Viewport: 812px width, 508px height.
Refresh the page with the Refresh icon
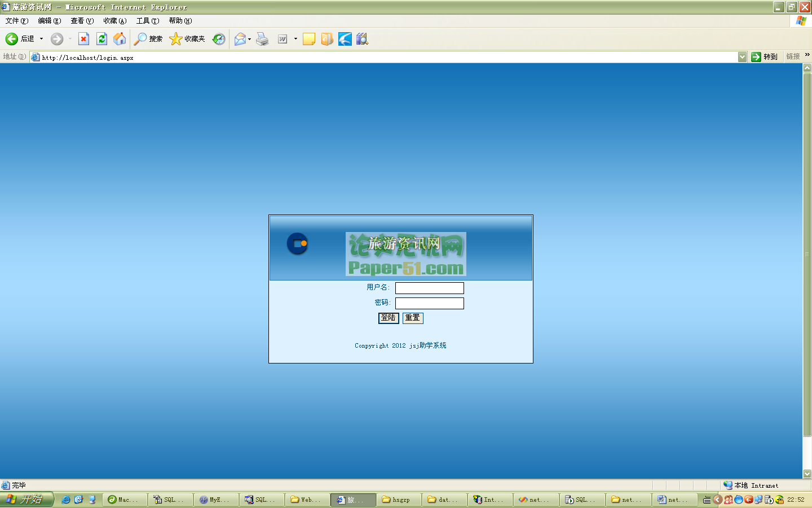click(101, 39)
